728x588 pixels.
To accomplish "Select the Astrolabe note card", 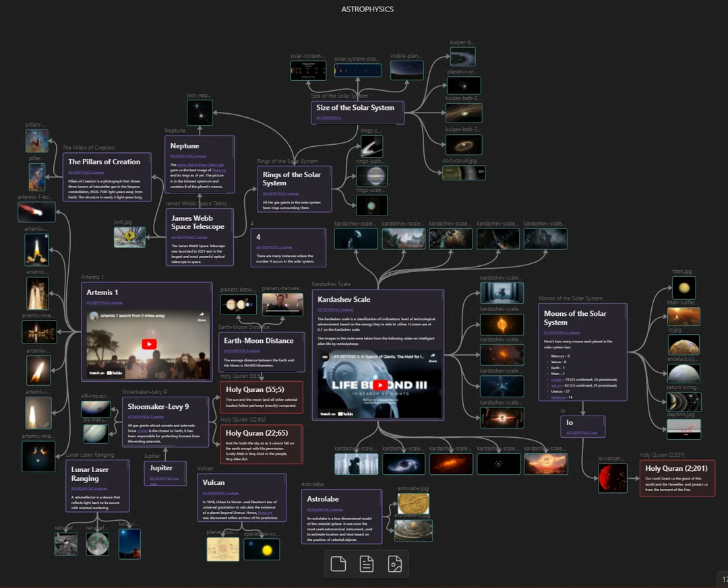I will coord(341,516).
